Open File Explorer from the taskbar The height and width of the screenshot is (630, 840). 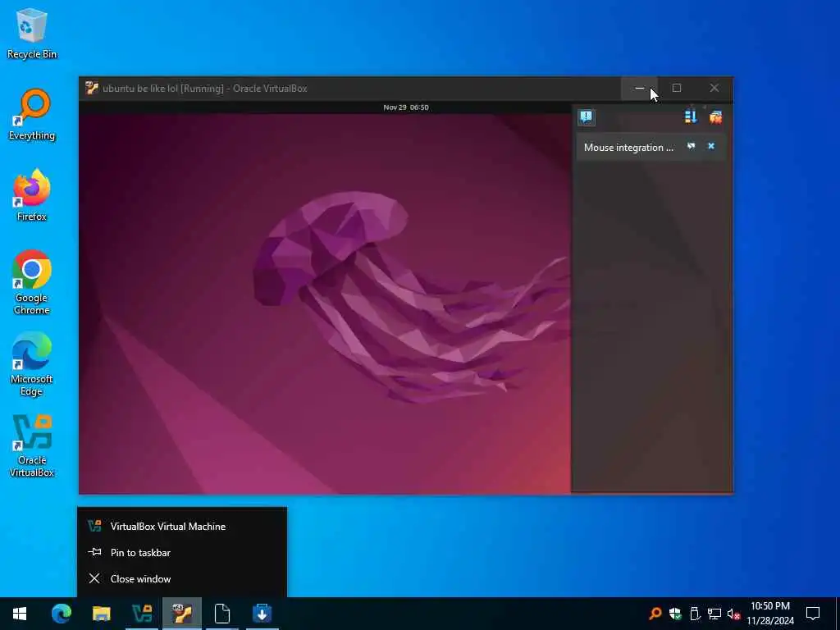coord(101,614)
